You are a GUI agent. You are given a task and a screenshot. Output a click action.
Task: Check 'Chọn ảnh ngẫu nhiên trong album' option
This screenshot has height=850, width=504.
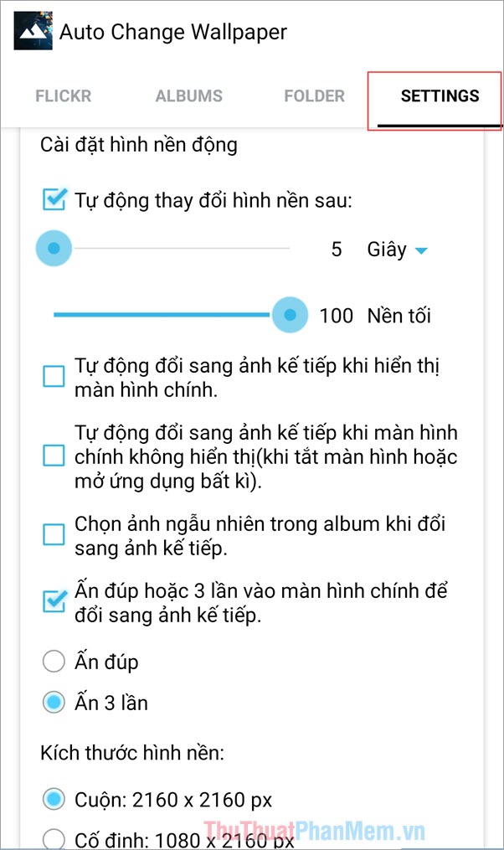[x=54, y=535]
